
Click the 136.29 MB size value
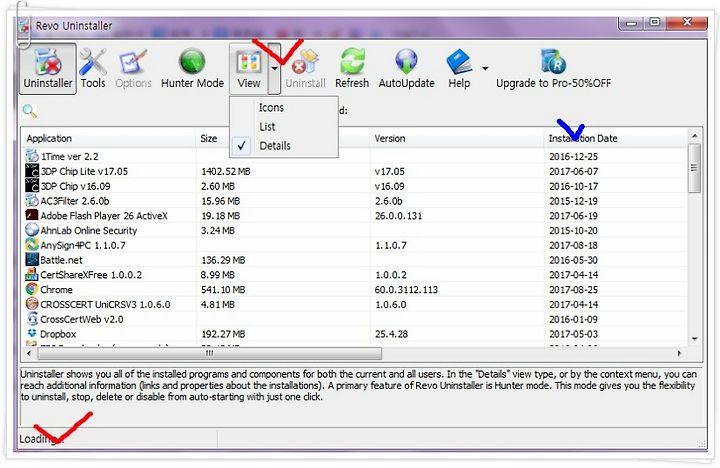tap(223, 260)
